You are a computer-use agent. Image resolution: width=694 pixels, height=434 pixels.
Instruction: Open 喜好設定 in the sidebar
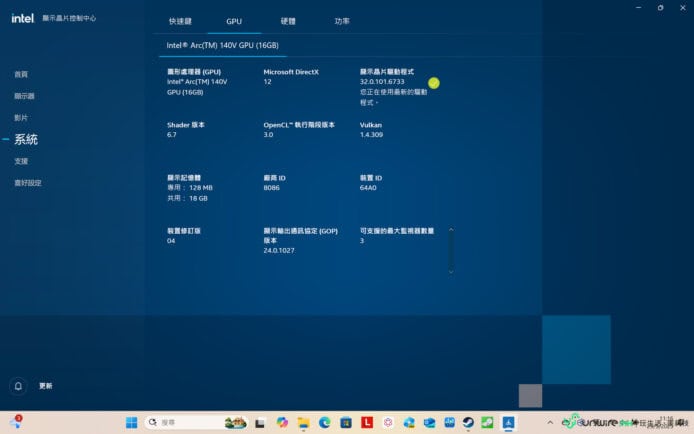28,183
